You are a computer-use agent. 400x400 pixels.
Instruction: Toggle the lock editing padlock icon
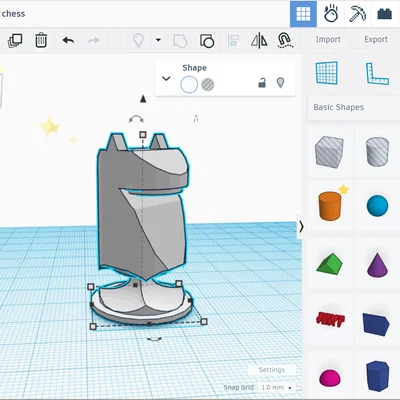[x=262, y=83]
